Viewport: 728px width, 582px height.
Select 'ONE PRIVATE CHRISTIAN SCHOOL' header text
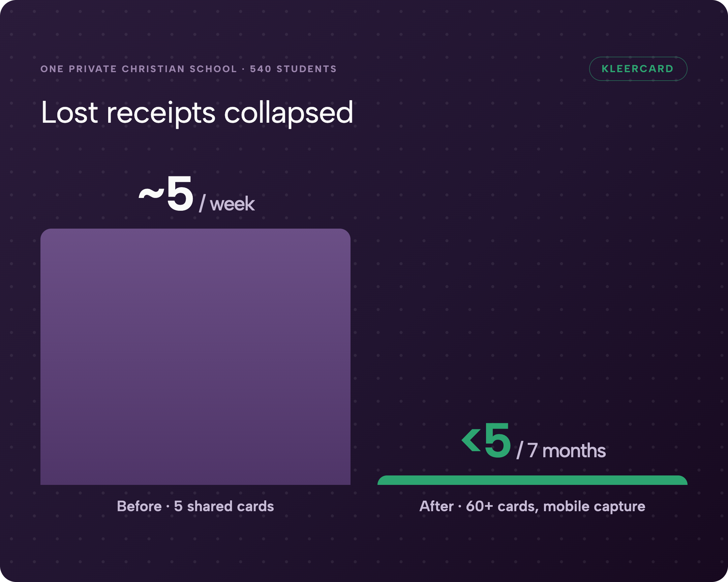pyautogui.click(x=139, y=69)
